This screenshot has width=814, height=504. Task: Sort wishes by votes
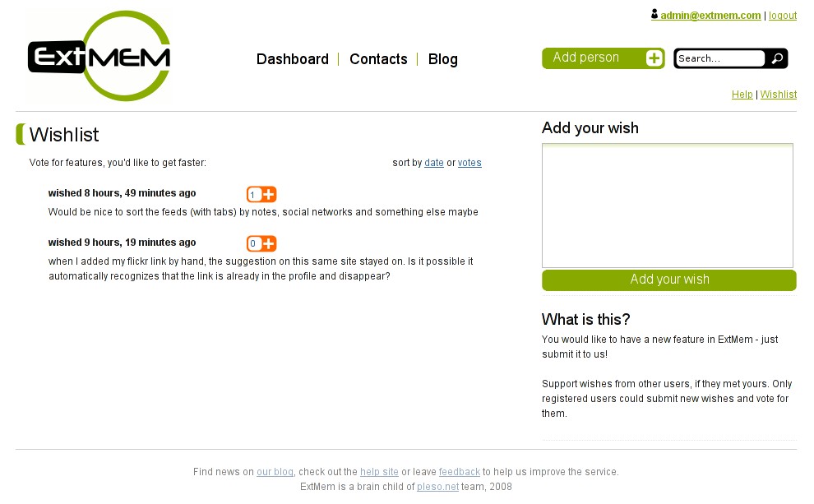click(x=469, y=163)
